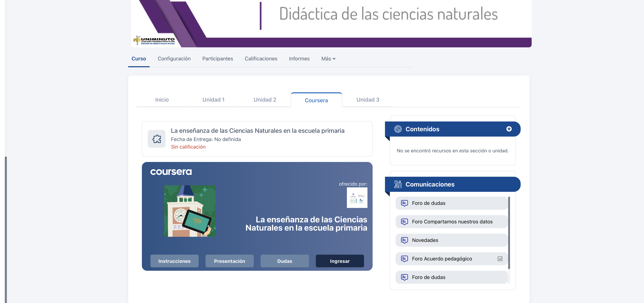Click Novedades forum chat icon
Screen dimensions: 644x303
pos(404,240)
